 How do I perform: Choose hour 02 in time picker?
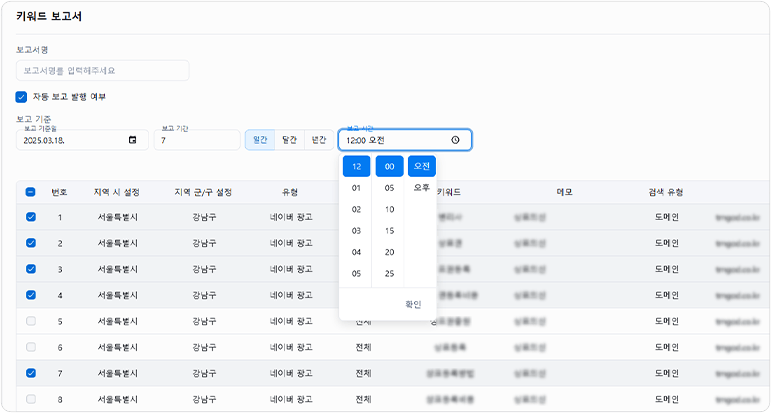coord(356,209)
